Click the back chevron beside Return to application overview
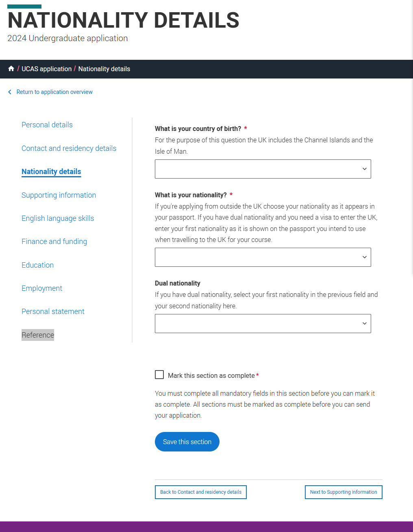Viewport: 413px width, 532px height. [10, 92]
